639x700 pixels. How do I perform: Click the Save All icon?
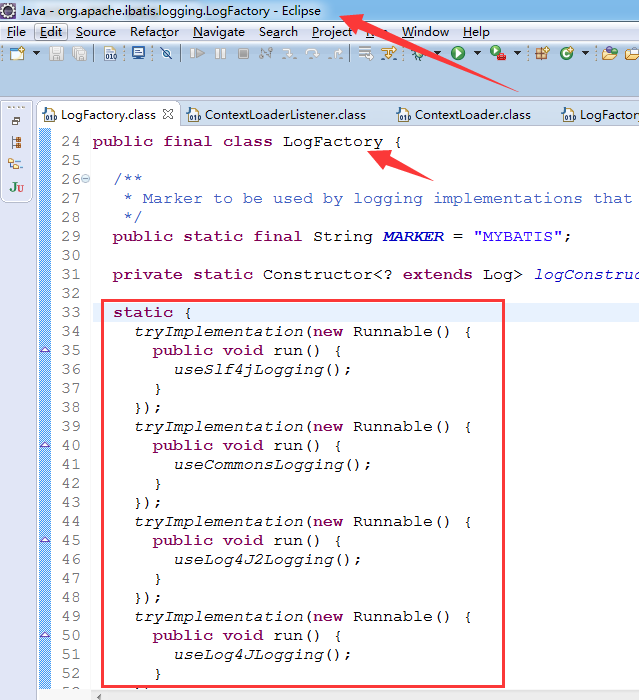click(x=79, y=54)
